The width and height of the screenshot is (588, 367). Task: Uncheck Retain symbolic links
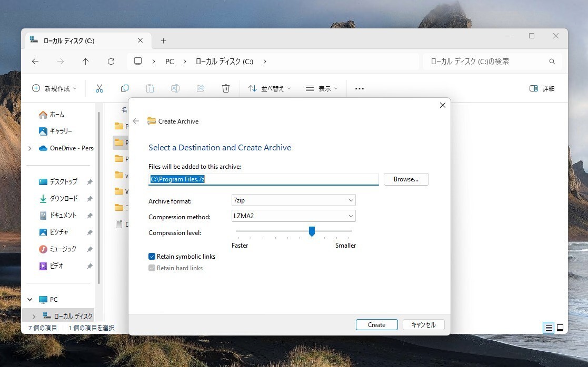(x=152, y=256)
